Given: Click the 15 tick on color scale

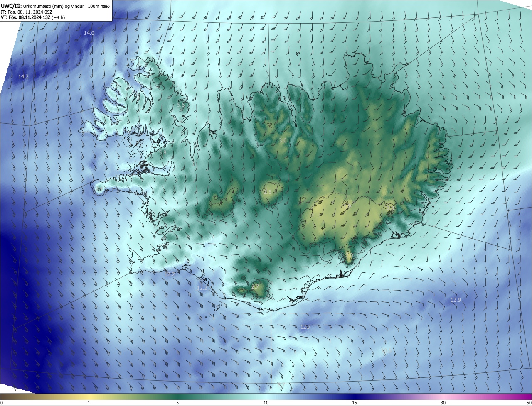Looking at the screenshot, I should coord(355,403).
